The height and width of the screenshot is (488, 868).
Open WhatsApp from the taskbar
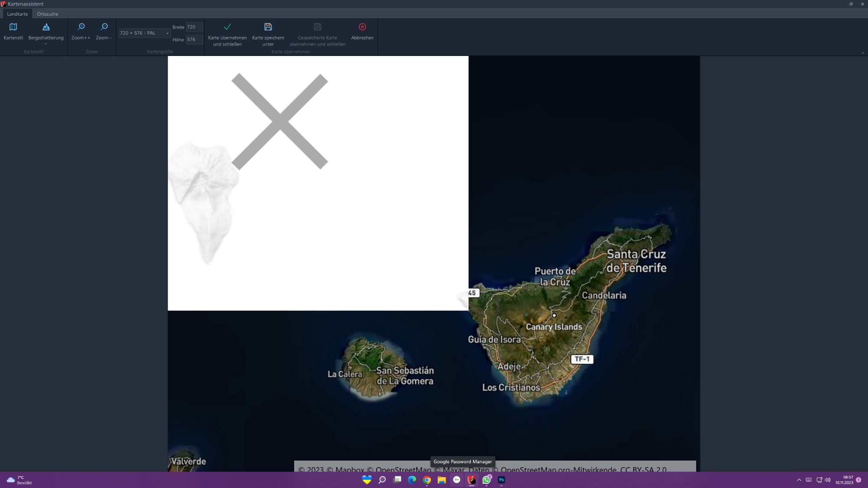point(487,480)
